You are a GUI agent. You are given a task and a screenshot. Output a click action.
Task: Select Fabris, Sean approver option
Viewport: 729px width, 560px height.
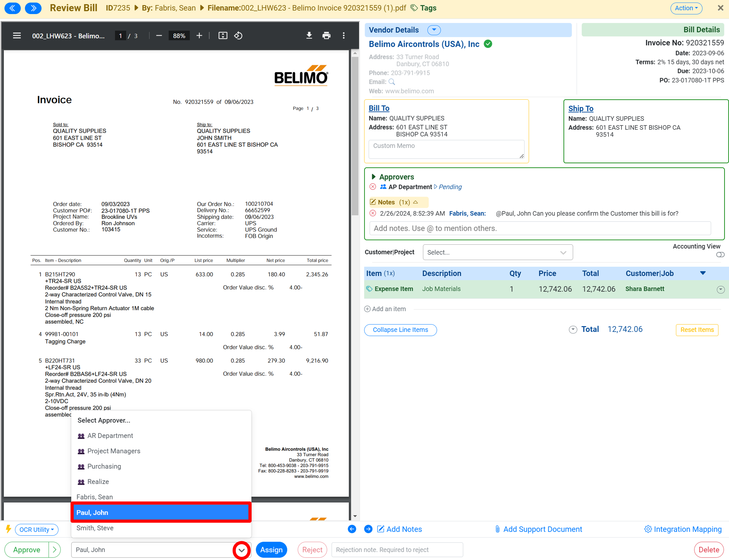tap(161, 497)
